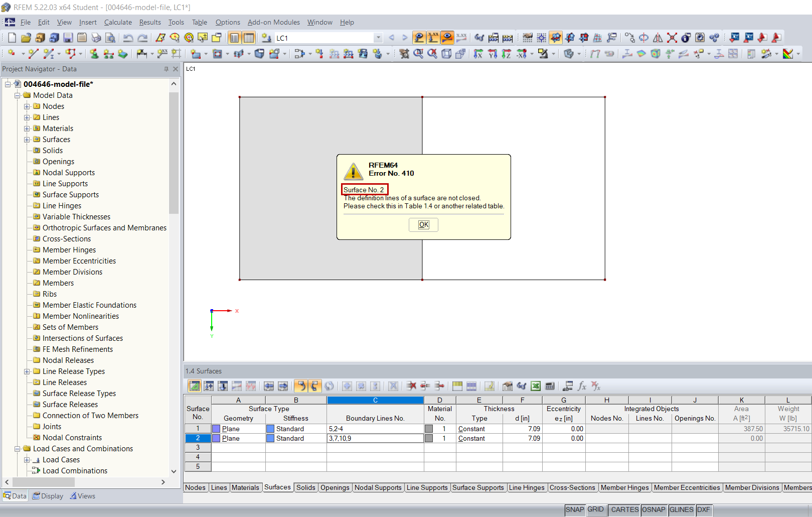Switch to the Solids table tab

305,487
